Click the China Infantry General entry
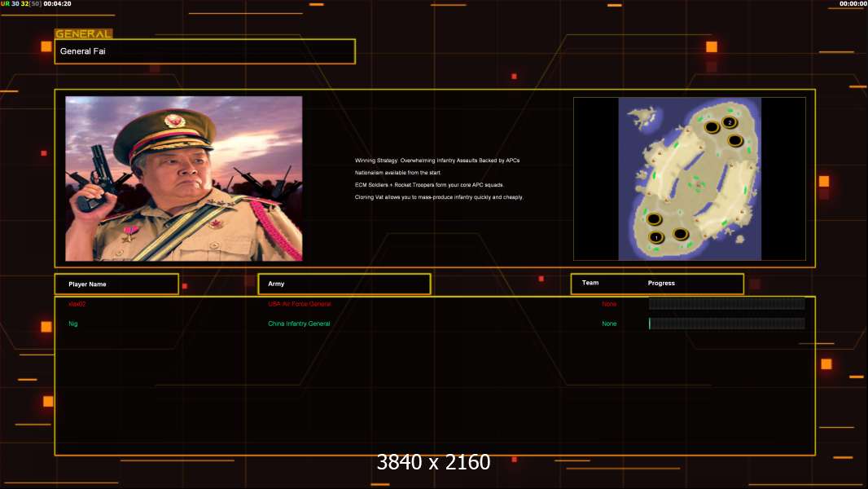This screenshot has width=868, height=489. pyautogui.click(x=299, y=324)
